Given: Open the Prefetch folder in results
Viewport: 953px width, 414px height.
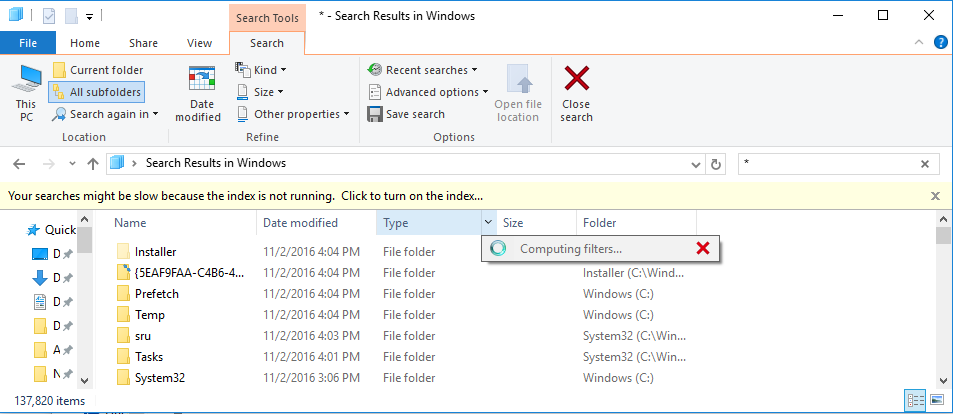Looking at the screenshot, I should (156, 293).
